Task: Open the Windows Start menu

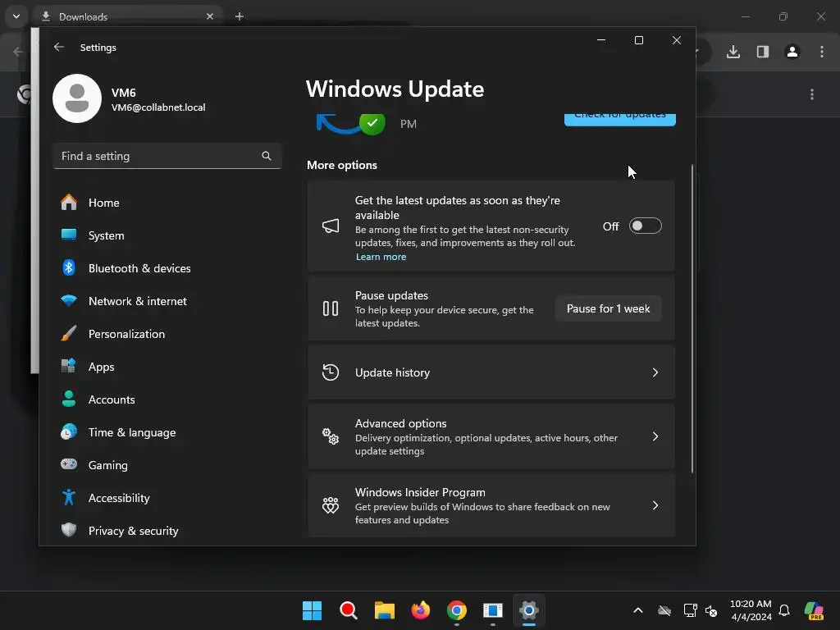Action: (x=312, y=610)
